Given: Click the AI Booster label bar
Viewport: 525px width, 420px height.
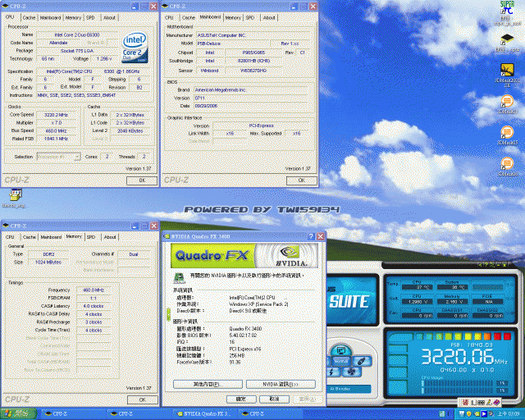Looking at the screenshot, I should pos(348,389).
